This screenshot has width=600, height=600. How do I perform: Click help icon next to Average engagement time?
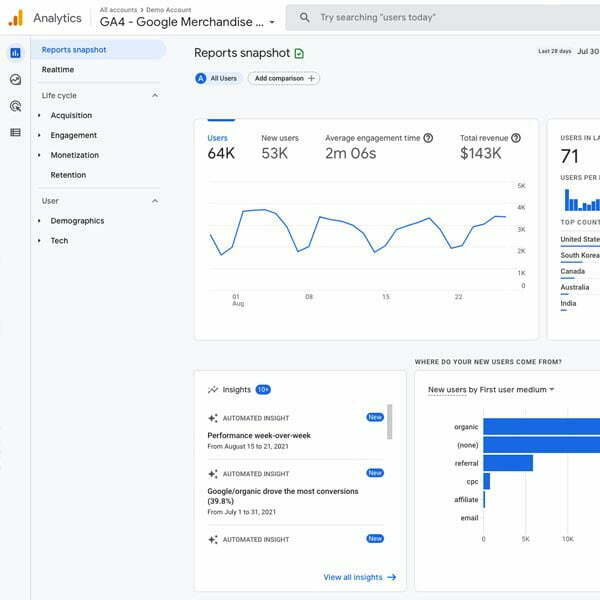(x=429, y=138)
